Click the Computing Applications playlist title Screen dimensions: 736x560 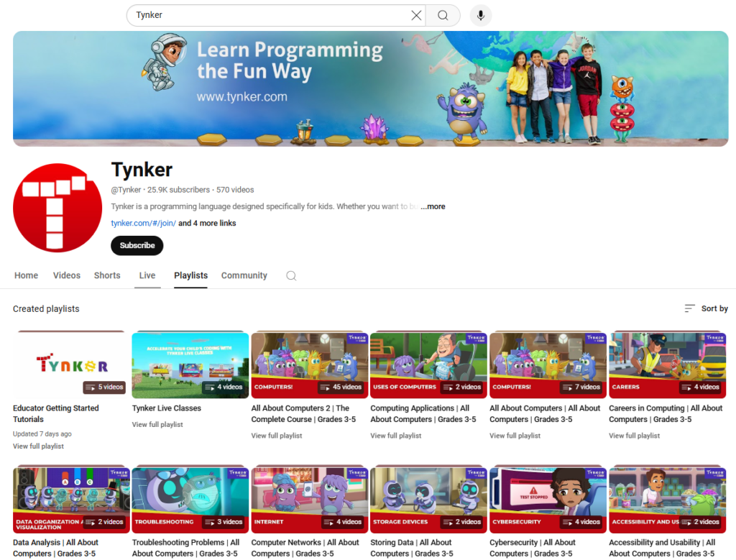pyautogui.click(x=423, y=413)
